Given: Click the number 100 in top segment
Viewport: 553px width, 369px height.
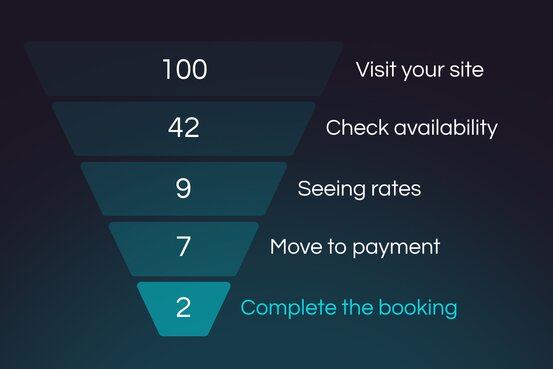Looking at the screenshot, I should pos(185,69).
